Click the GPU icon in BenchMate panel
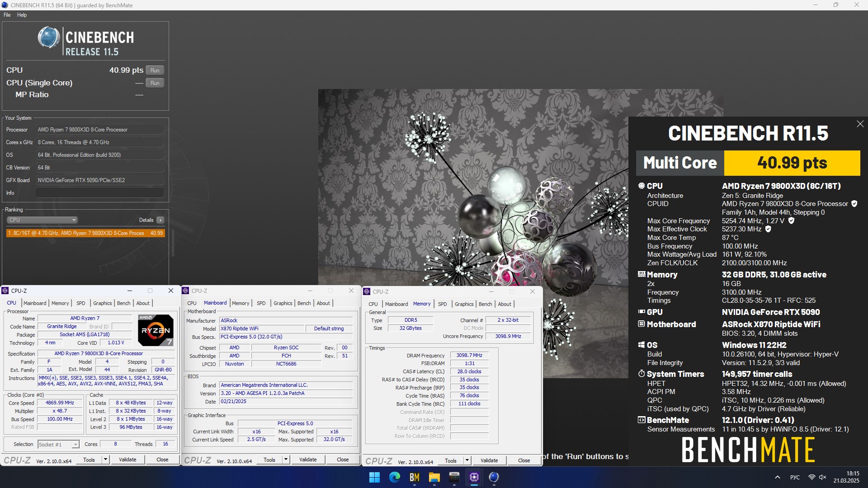 tap(641, 312)
